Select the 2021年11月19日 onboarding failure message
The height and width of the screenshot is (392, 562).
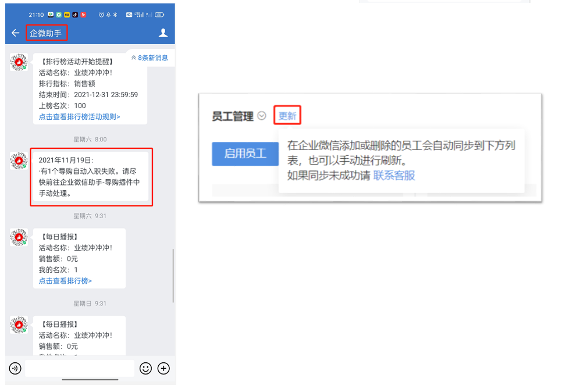pyautogui.click(x=91, y=177)
